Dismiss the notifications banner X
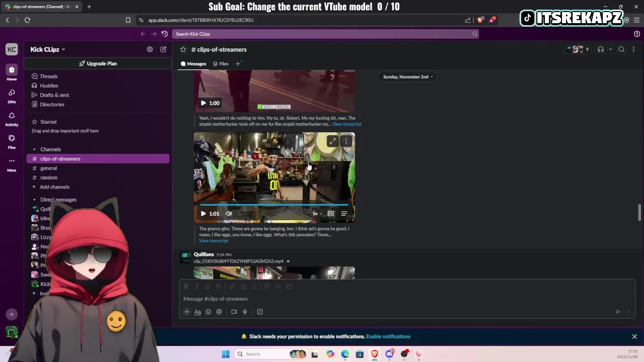This screenshot has height=362, width=644. [x=634, y=336]
